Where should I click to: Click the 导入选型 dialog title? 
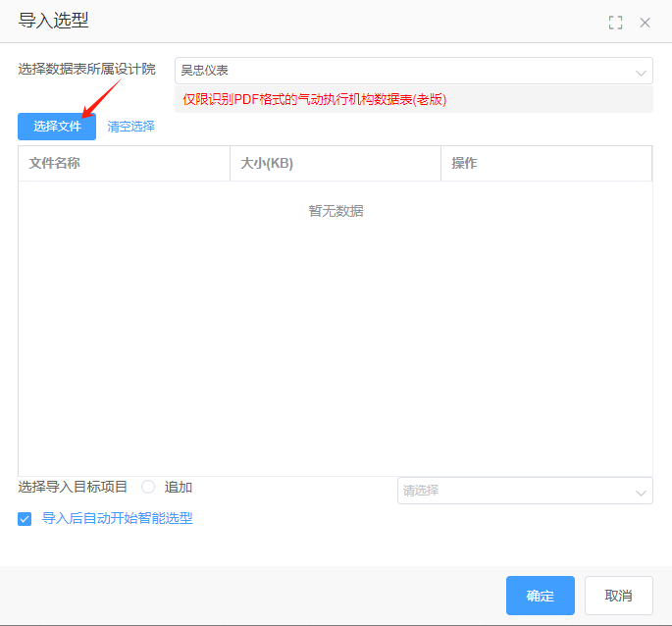click(53, 21)
